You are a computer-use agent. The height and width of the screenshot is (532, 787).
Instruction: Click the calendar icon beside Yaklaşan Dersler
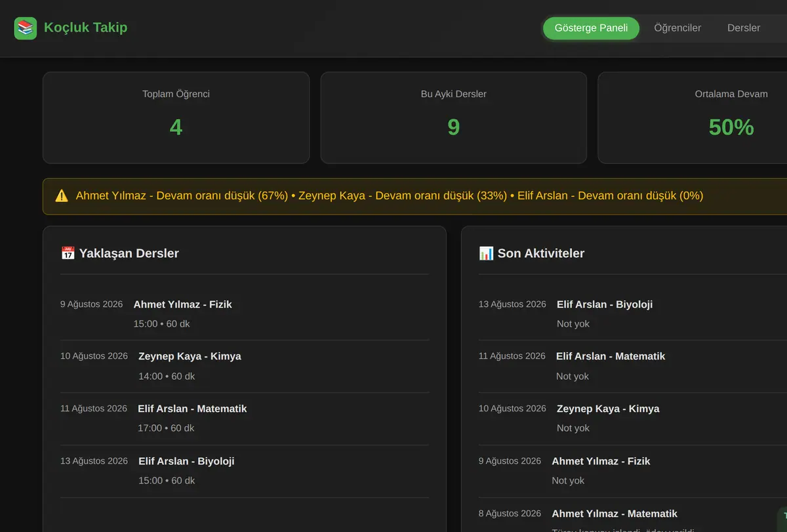(x=68, y=253)
